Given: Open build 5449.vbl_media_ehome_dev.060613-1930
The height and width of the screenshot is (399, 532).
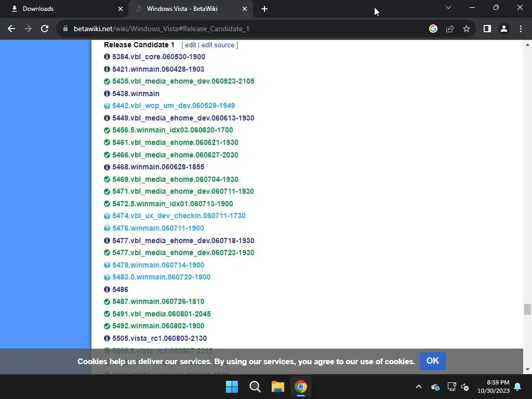Looking at the screenshot, I should click(x=183, y=118).
